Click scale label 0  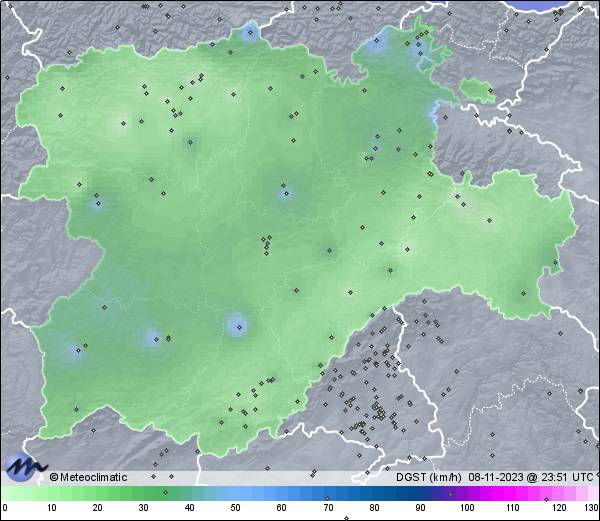[x=5, y=508]
